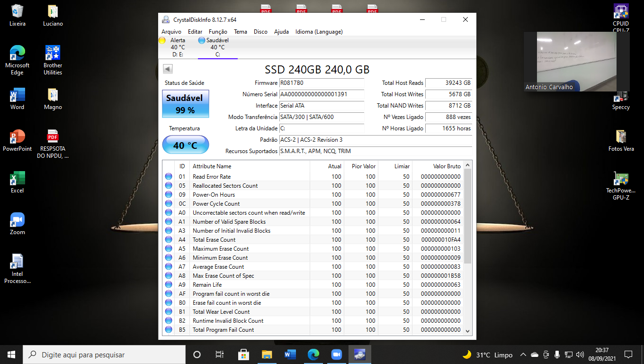Image resolution: width=644 pixels, height=364 pixels.
Task: Click the attribute list vertical scrollbar thumb
Action: [467, 217]
